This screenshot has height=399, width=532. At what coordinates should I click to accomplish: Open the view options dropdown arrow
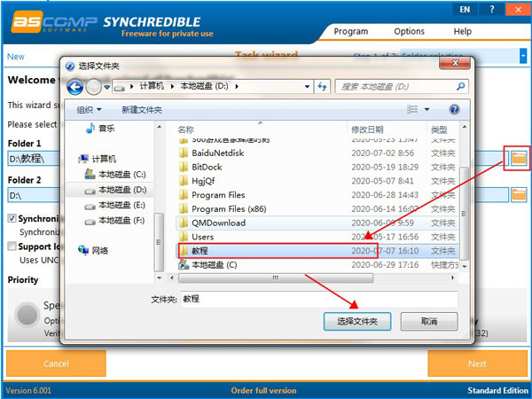(x=426, y=109)
